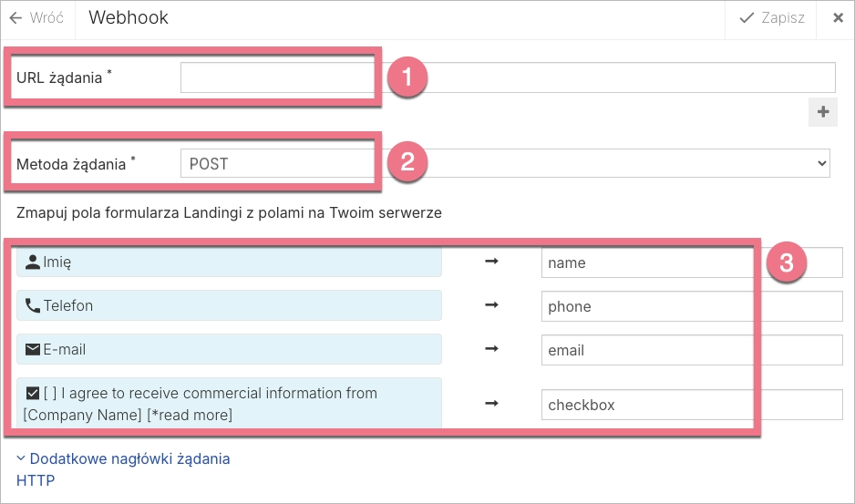The height and width of the screenshot is (504, 855).
Task: Click the dropdown arrow of method select
Action: pos(822,164)
